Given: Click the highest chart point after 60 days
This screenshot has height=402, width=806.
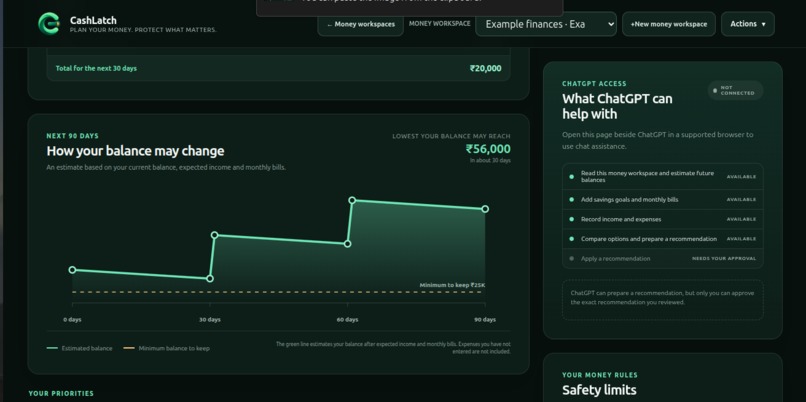Looking at the screenshot, I should [352, 200].
